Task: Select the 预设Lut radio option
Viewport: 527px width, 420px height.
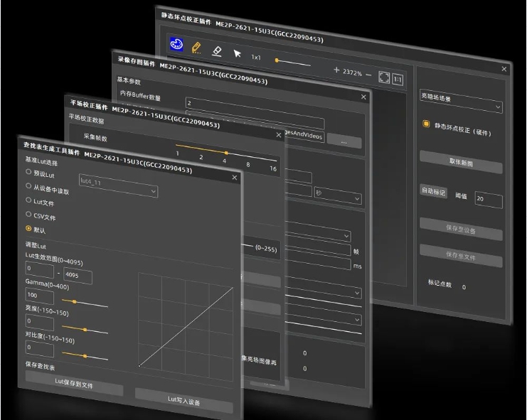Action: coord(28,171)
